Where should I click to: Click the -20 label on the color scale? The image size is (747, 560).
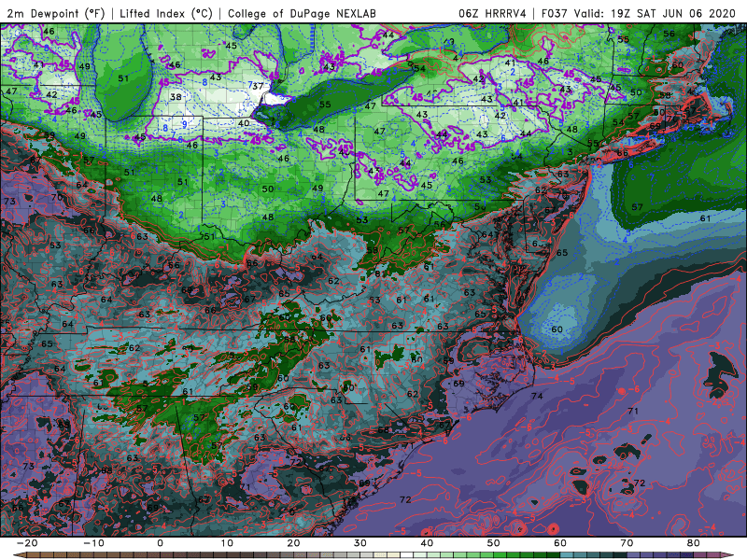27,543
